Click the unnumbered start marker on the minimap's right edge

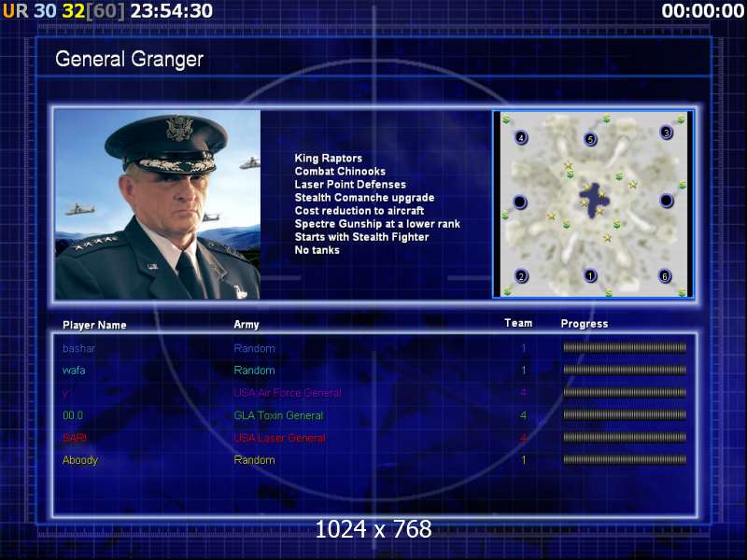tap(666, 201)
